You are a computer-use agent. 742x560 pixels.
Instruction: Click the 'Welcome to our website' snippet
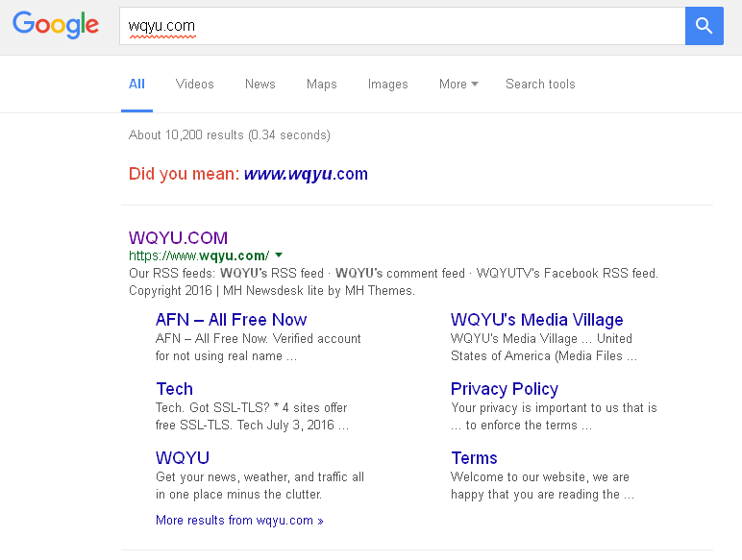pos(542,486)
